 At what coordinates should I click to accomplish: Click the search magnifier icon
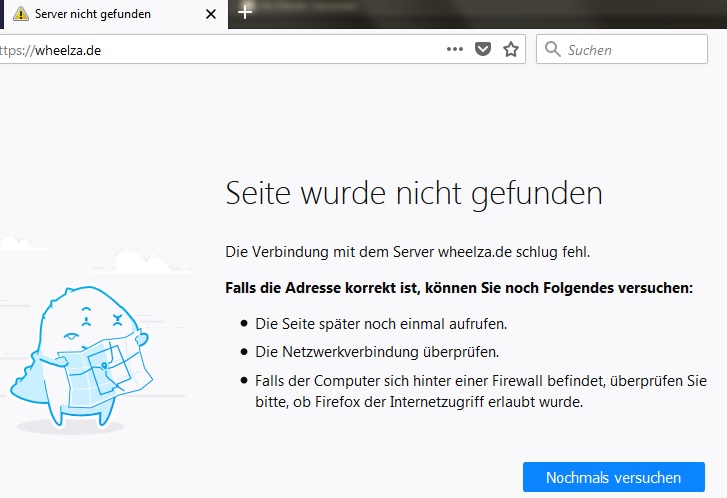pyautogui.click(x=552, y=49)
